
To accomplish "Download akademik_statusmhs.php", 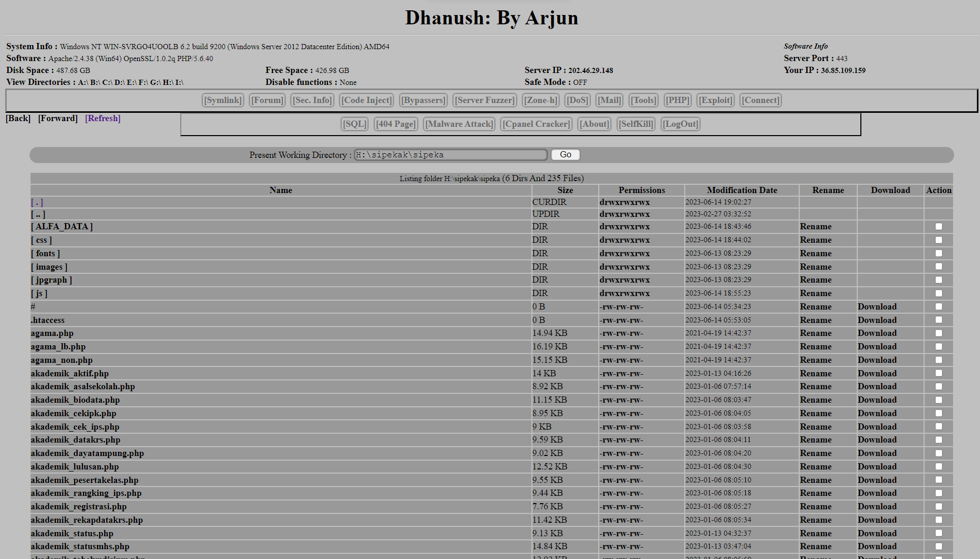I will click(x=877, y=547).
